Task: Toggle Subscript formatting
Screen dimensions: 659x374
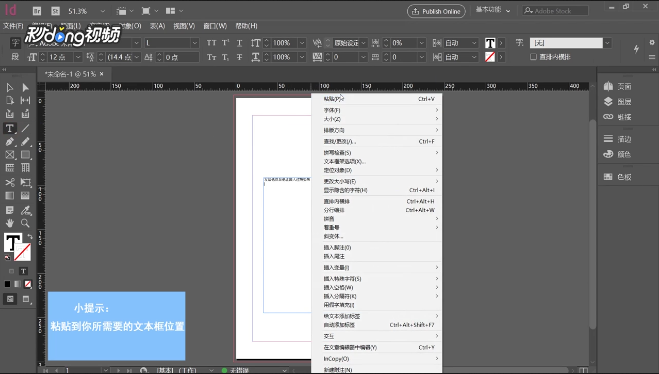Action: [x=225, y=57]
